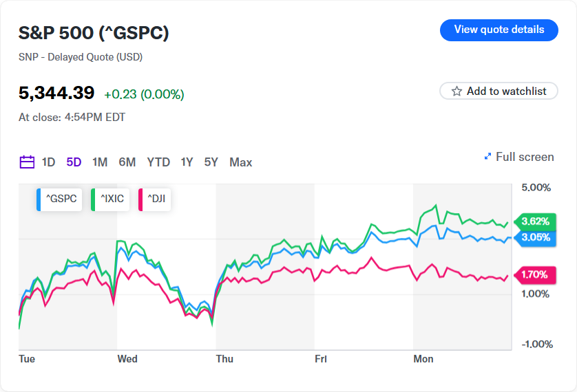
Task: Toggle the ^IXIC legend chip
Action: pyautogui.click(x=110, y=199)
